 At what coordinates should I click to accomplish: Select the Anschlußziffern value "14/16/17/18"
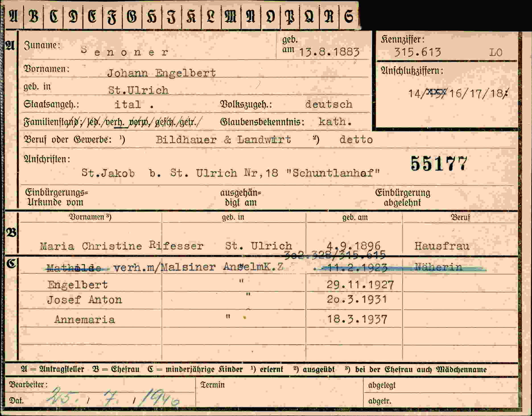click(x=458, y=93)
